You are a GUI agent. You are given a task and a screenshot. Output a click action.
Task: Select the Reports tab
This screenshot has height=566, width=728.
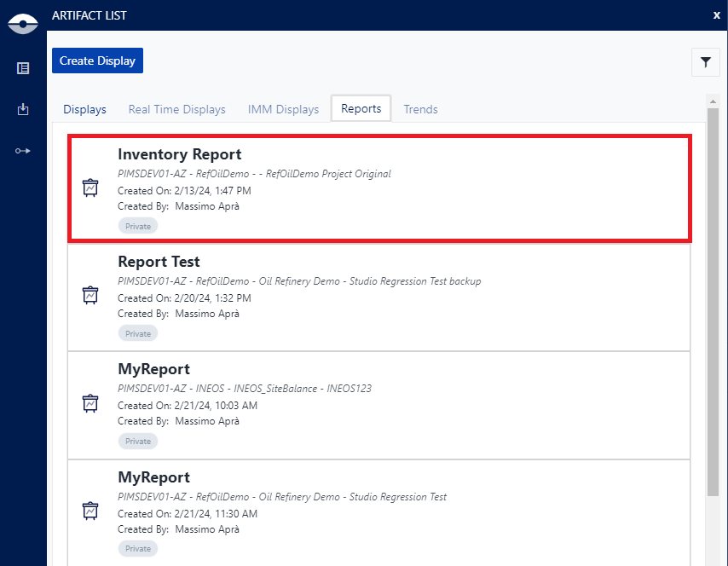[x=361, y=108]
